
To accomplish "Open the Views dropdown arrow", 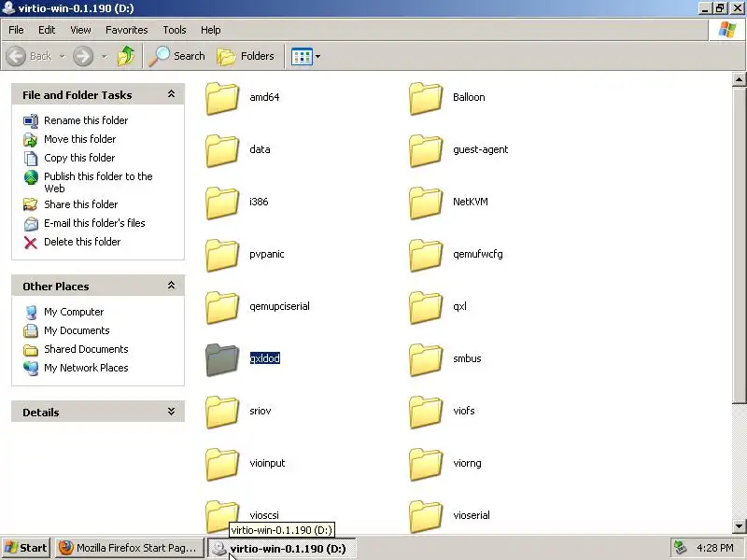I will pos(317,57).
